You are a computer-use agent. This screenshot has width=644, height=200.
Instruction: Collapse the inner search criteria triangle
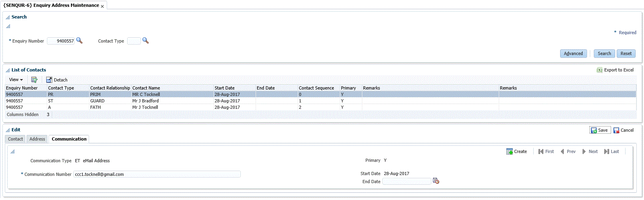click(8, 27)
